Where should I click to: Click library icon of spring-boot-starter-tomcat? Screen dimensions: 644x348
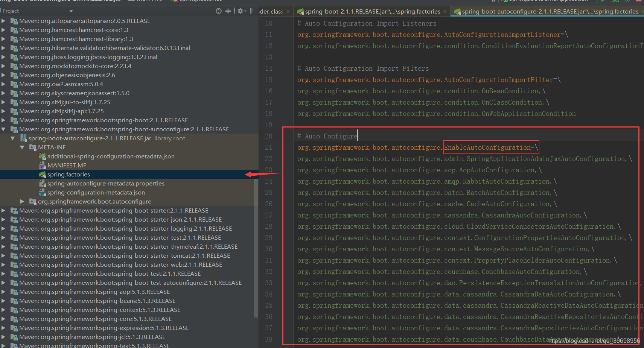tap(14, 256)
